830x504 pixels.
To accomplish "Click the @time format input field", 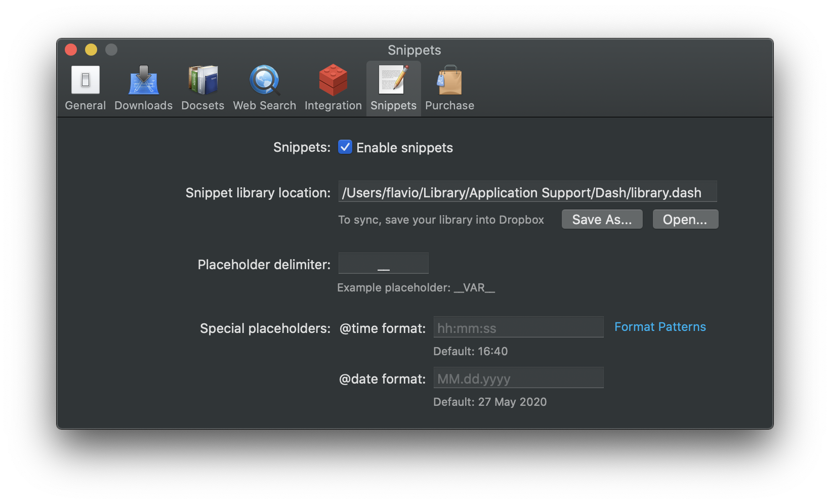I will (518, 328).
